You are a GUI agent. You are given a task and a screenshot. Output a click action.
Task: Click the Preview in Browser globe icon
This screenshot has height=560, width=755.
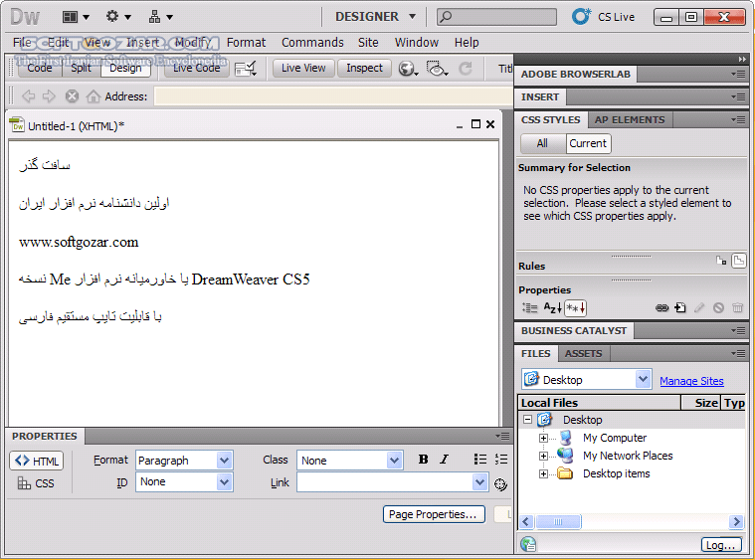pyautogui.click(x=408, y=69)
